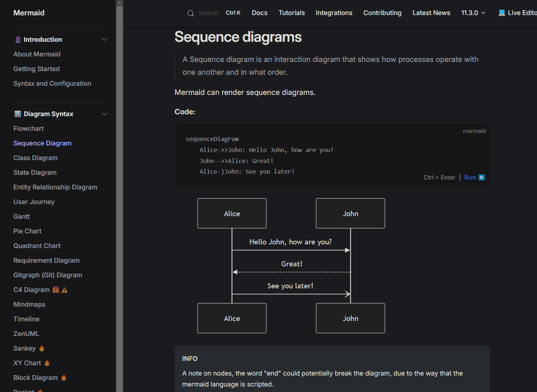The image size is (537, 392).
Task: Click the Diagram Syntax chart icon
Action: click(18, 114)
